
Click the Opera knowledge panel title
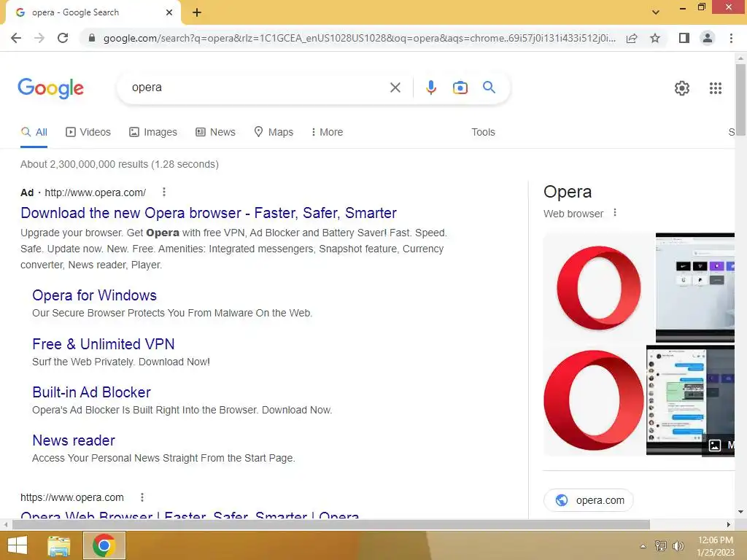click(568, 192)
